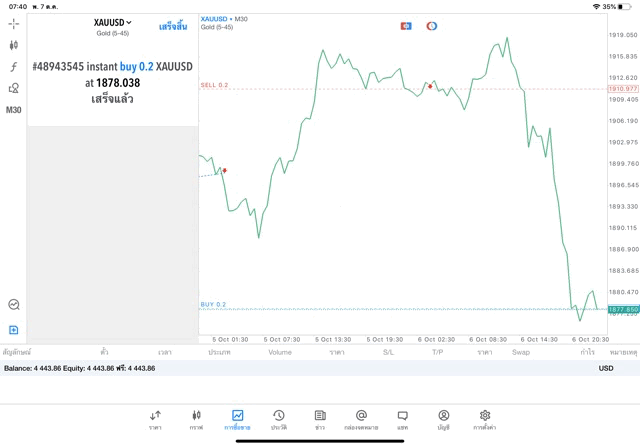Open the drawing objects shapes icon

pyautogui.click(x=14, y=88)
